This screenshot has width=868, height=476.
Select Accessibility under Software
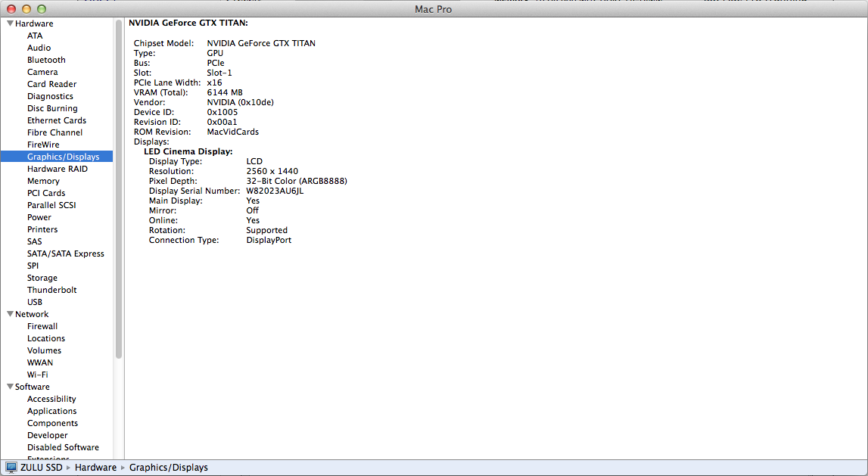tap(51, 399)
